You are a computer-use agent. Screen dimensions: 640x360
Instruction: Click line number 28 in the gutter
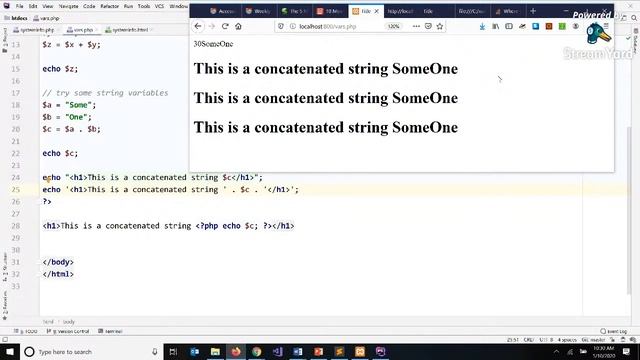coord(16,226)
